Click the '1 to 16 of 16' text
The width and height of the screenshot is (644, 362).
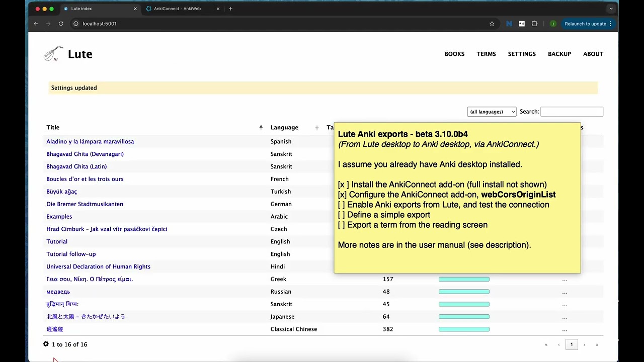(69, 344)
